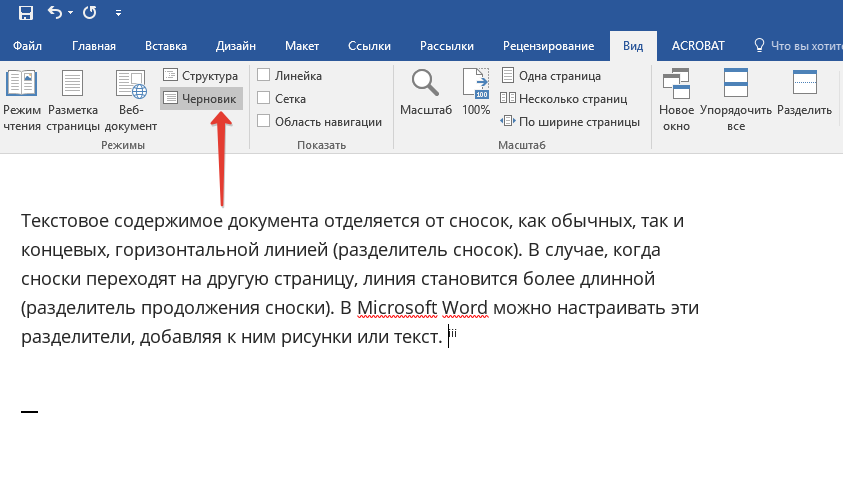Click Разделить to split the window
Image resolution: width=843 pixels, height=483 pixels.
(x=805, y=92)
